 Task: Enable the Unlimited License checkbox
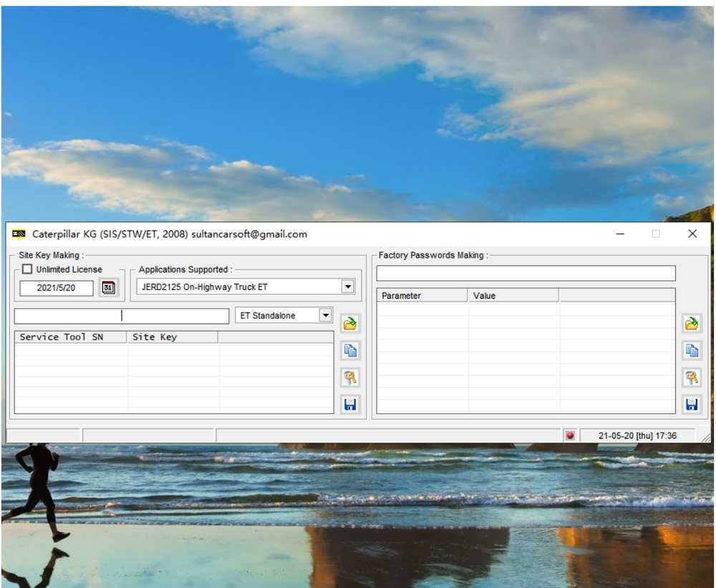pyautogui.click(x=27, y=269)
